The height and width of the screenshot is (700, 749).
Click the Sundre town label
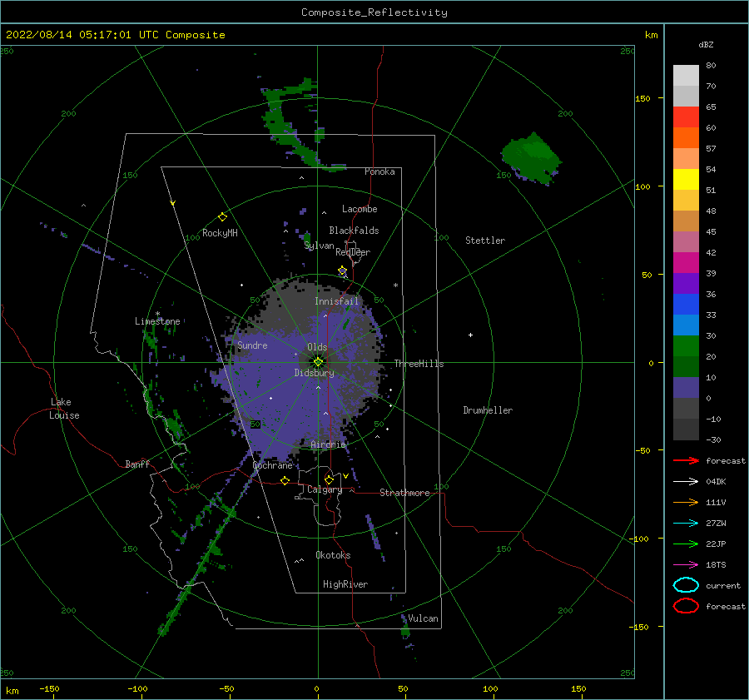(252, 345)
